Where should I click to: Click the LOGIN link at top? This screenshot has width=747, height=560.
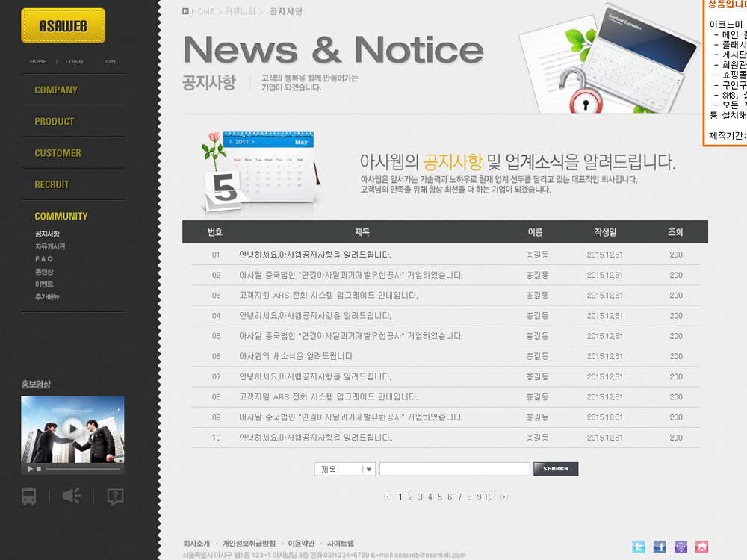click(x=74, y=61)
